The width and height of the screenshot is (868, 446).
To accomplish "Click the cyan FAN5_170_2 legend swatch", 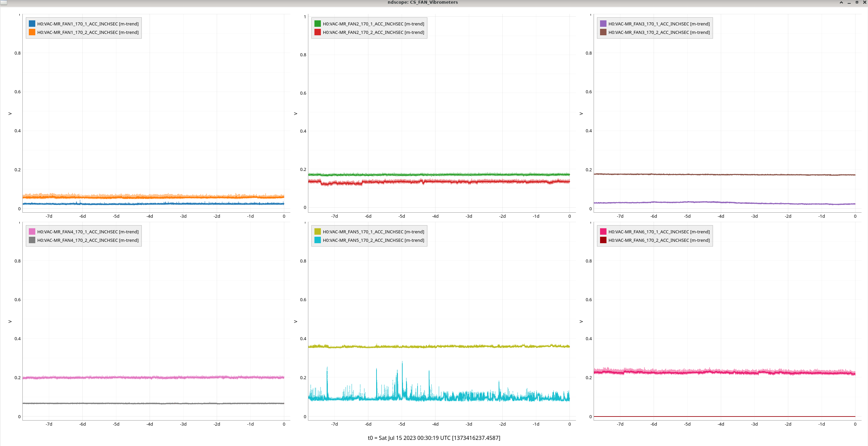I will pos(317,240).
